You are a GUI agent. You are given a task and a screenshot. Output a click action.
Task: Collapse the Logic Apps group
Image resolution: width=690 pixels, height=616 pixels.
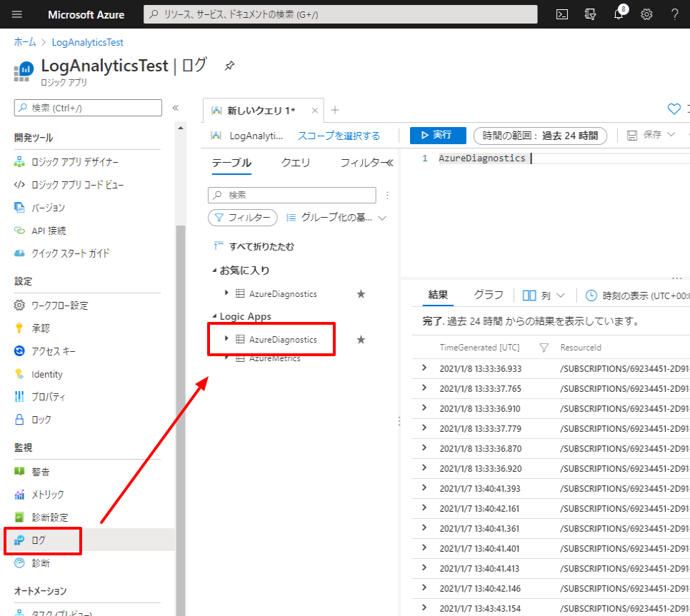click(214, 316)
